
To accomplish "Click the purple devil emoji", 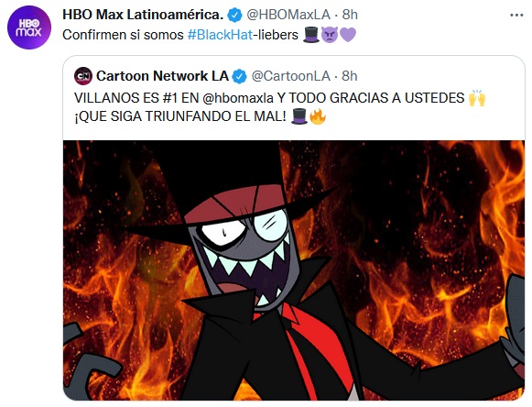I will coord(329,35).
